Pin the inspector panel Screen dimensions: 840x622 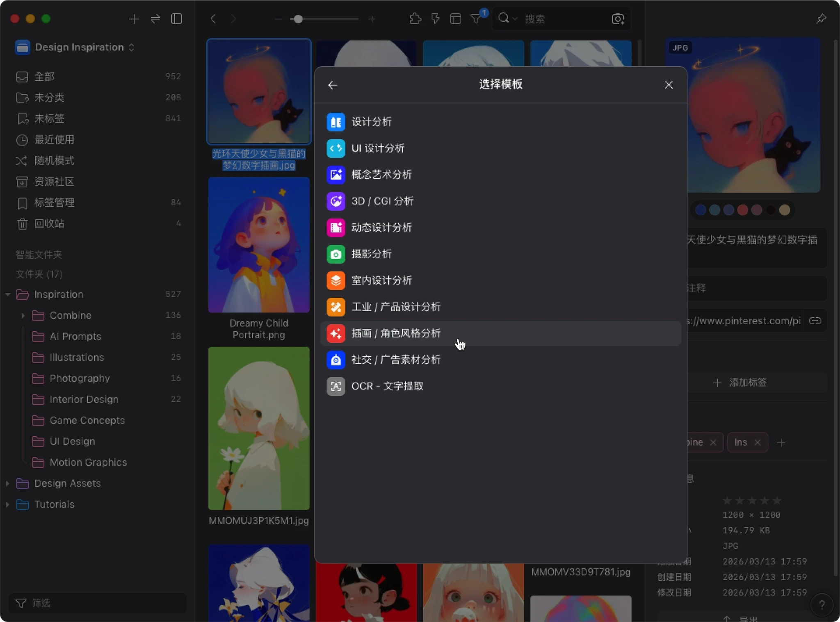[821, 19]
